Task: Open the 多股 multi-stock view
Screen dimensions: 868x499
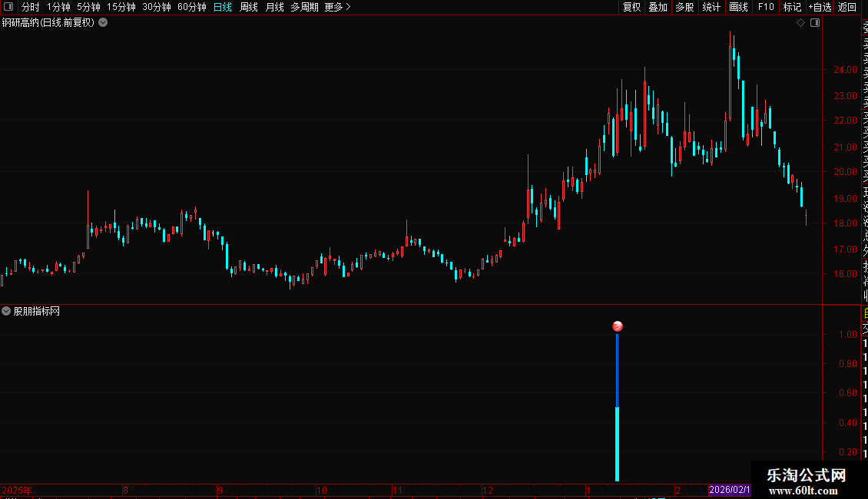Action: [684, 7]
